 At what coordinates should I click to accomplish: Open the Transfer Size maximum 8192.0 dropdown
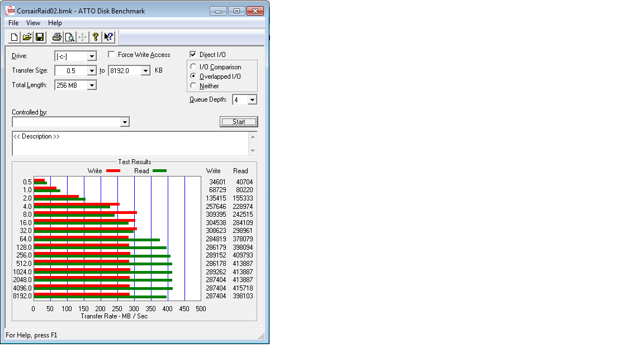145,70
